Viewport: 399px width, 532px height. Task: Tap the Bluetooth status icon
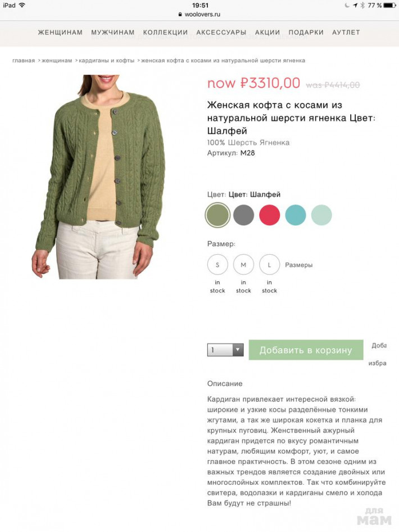(362, 5)
